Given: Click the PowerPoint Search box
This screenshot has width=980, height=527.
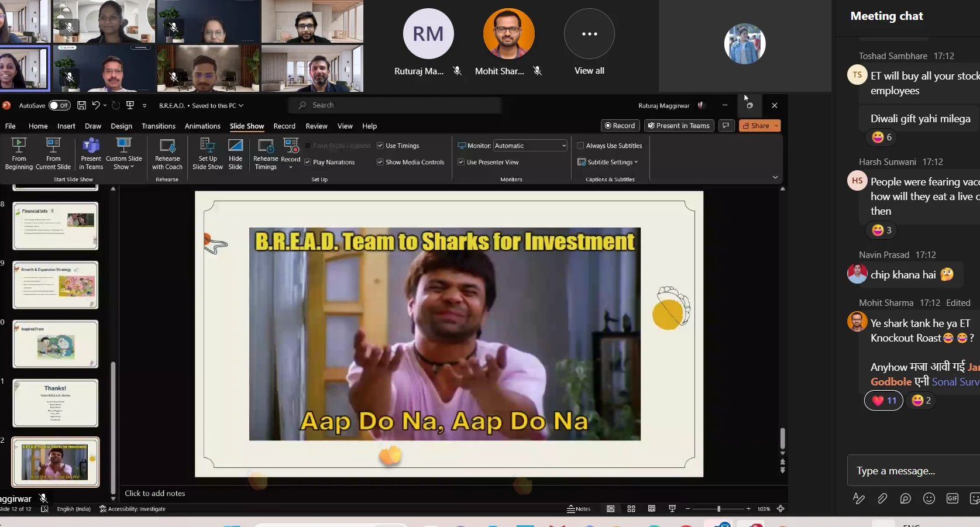Looking at the screenshot, I should pyautogui.click(x=395, y=105).
